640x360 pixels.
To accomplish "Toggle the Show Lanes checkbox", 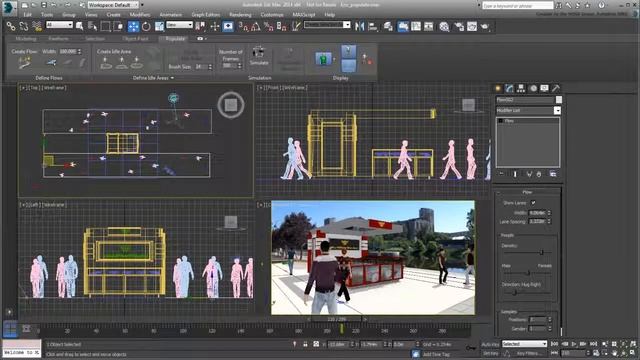I will (x=533, y=202).
